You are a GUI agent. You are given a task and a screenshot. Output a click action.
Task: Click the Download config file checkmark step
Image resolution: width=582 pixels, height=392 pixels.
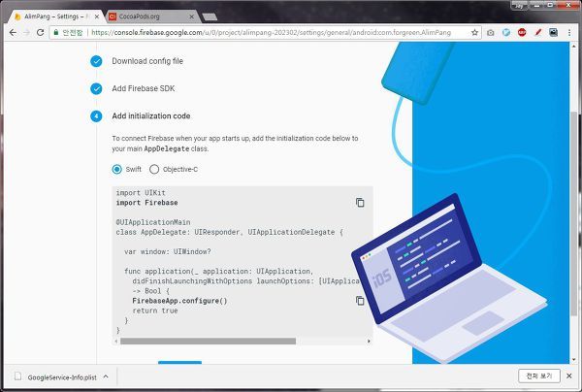[96, 61]
